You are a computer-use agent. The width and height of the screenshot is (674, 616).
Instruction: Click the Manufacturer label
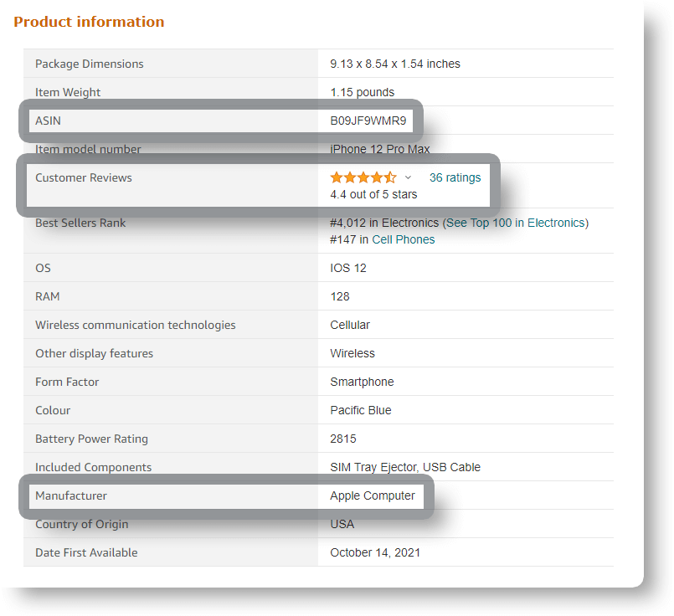(71, 495)
